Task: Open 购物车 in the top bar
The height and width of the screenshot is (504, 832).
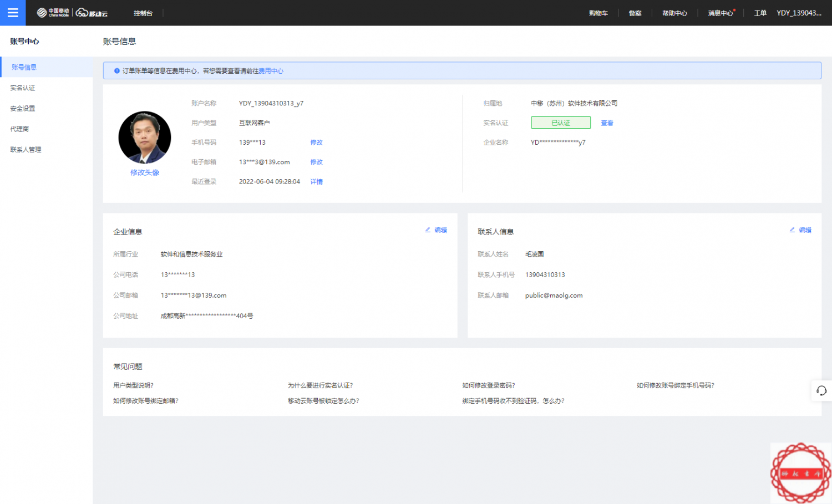Action: pos(598,13)
